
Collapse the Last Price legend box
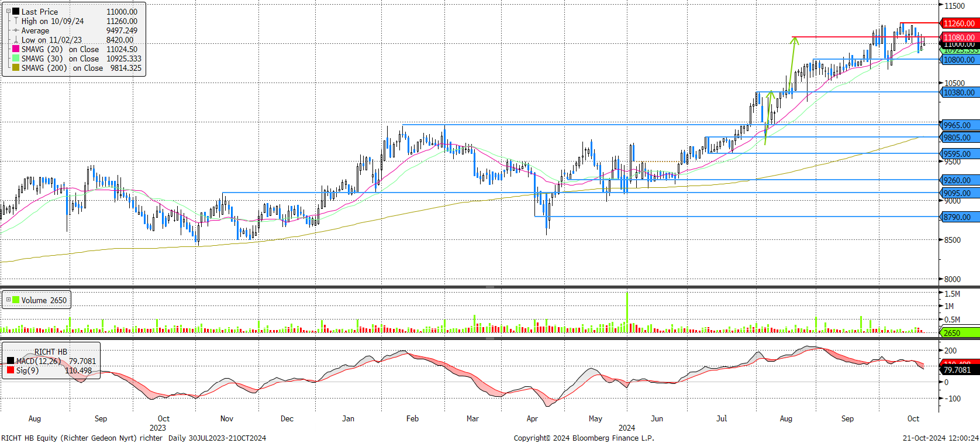[8, 11]
